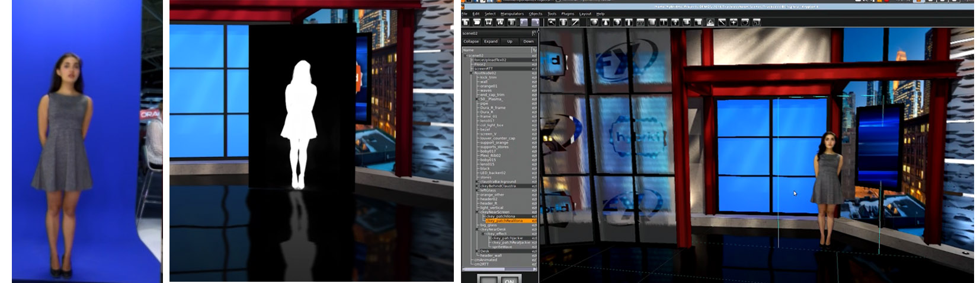Image resolution: width=980 pixels, height=283 pixels.
Task: Open the Manipulators menu
Action: tap(512, 14)
